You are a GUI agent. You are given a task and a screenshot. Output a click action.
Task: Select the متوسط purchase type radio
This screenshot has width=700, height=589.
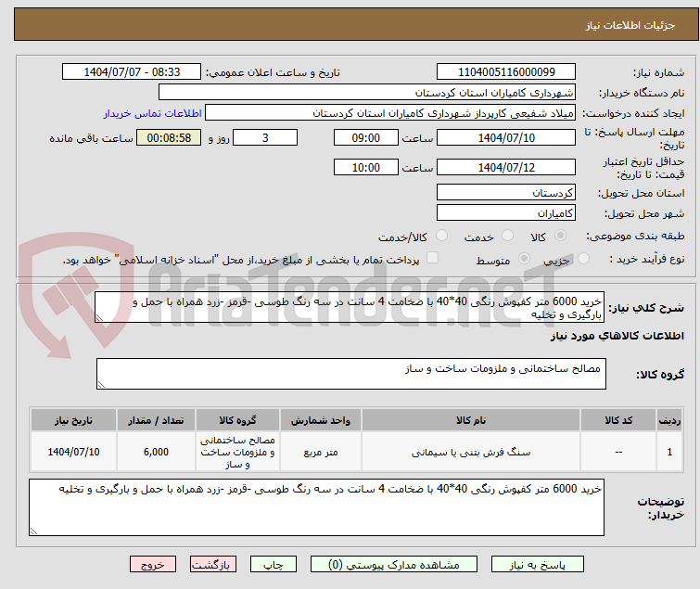524,259
